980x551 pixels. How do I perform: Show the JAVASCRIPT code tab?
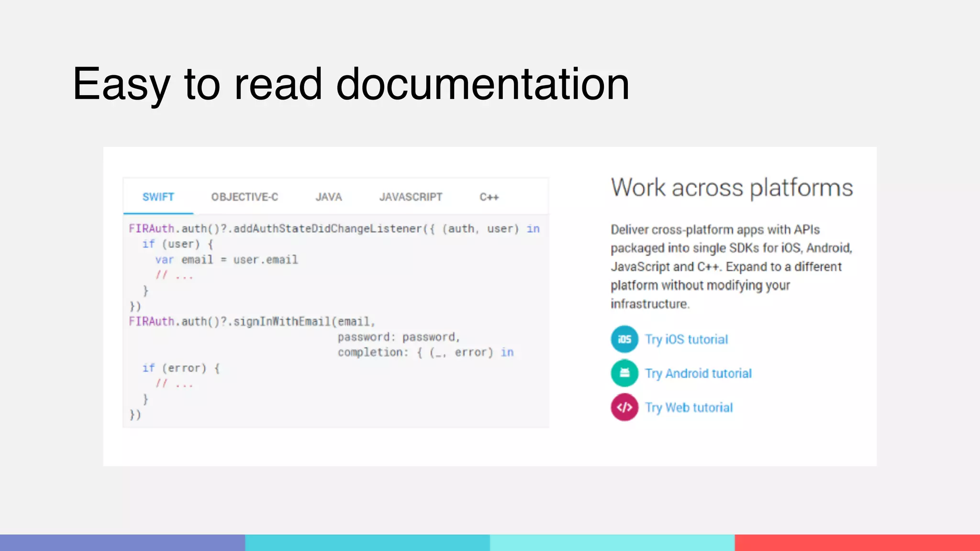411,197
